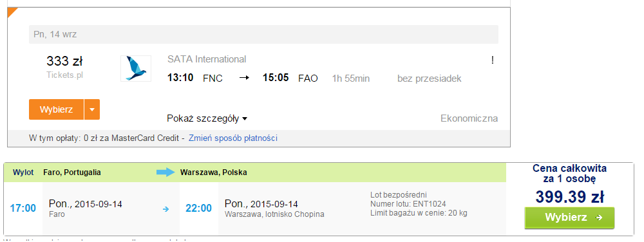644x242 pixels.
Task: Click the Ekonomiczna class label
Action: (469, 119)
